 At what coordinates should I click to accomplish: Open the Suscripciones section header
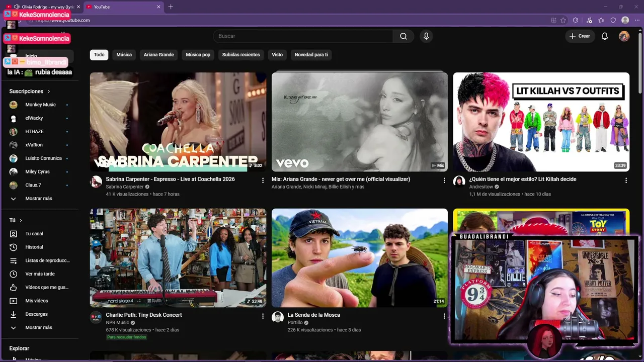(30, 92)
